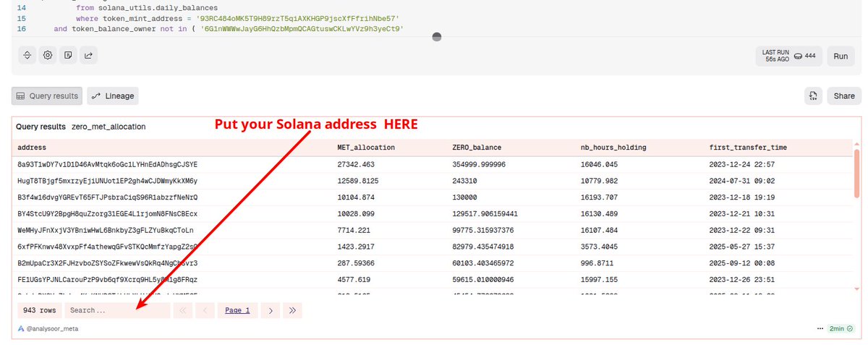Click the Page 1 pagination link
Viewport: 868px width, 345px height.
pos(237,310)
